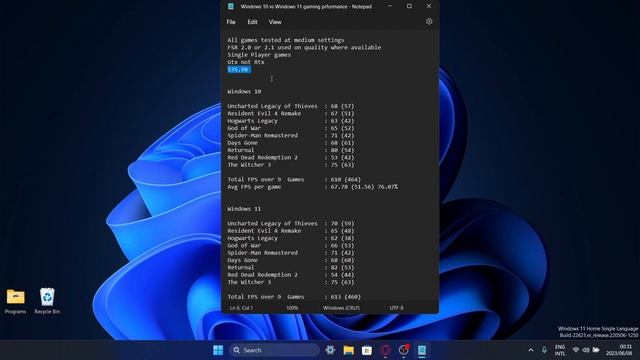Close the Notepad window
This screenshot has height=360, width=640.
(429, 6)
